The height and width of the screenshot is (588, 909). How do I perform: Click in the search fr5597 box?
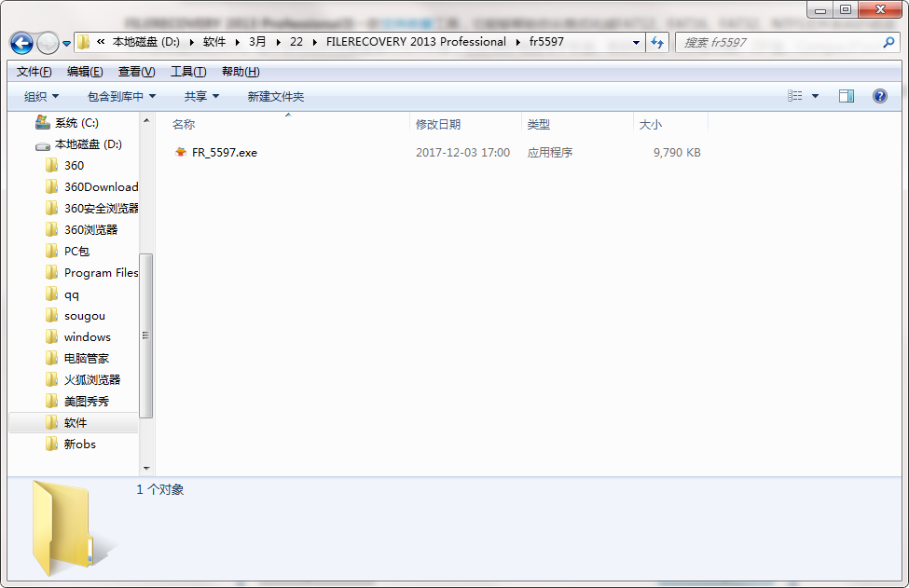point(781,42)
